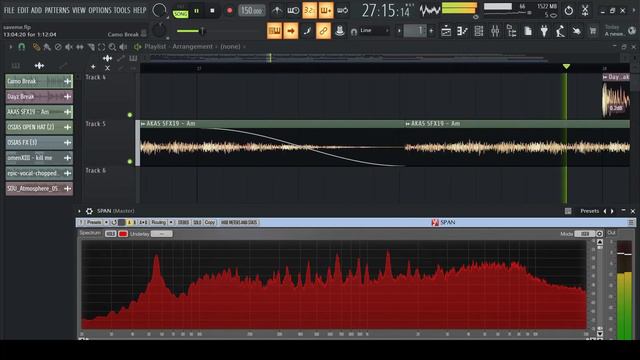Click the red record button

click(229, 11)
